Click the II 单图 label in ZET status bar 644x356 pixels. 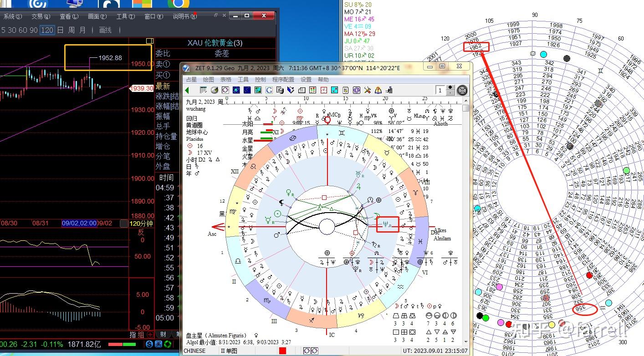coord(229,351)
